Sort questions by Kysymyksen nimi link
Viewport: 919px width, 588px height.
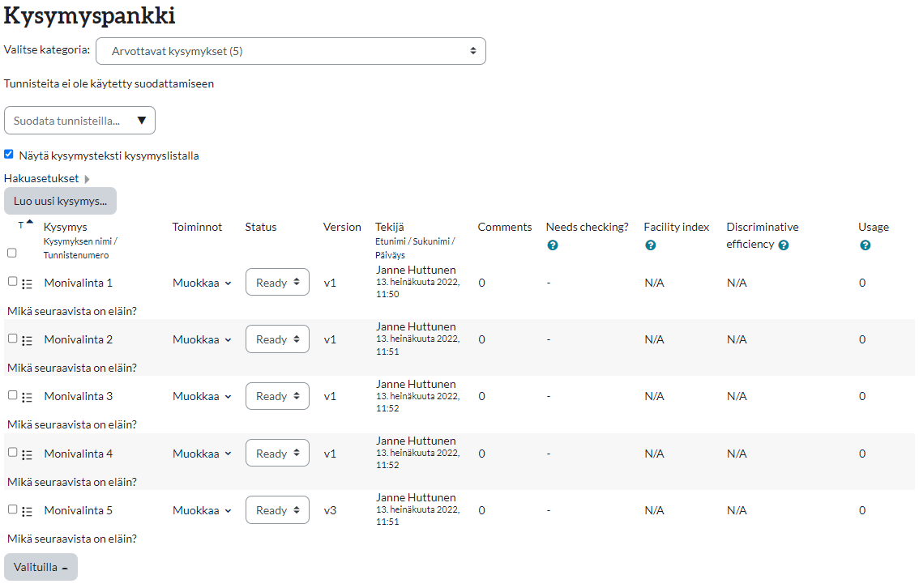pyautogui.click(x=78, y=241)
